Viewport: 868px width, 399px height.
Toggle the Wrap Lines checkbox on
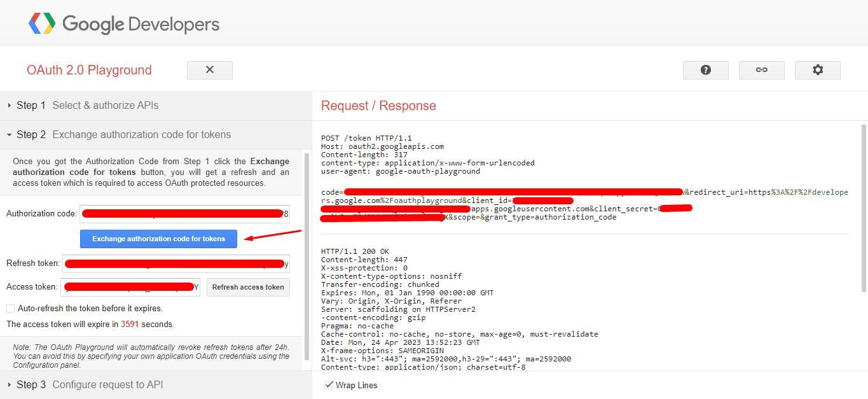tap(329, 384)
